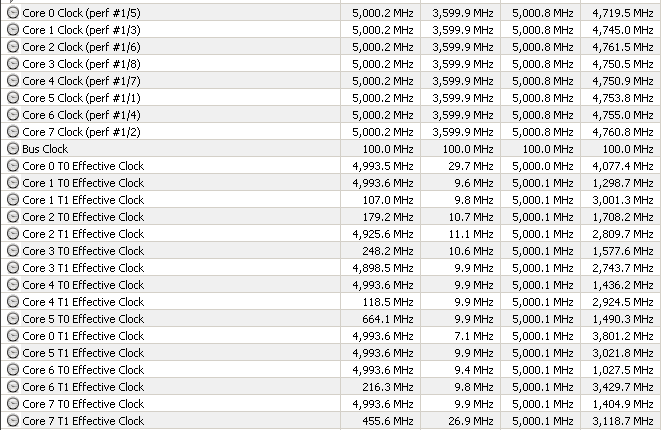Click Core 5 T0 current value 664.1 MHz
The height and width of the screenshot is (430, 661).
click(387, 319)
